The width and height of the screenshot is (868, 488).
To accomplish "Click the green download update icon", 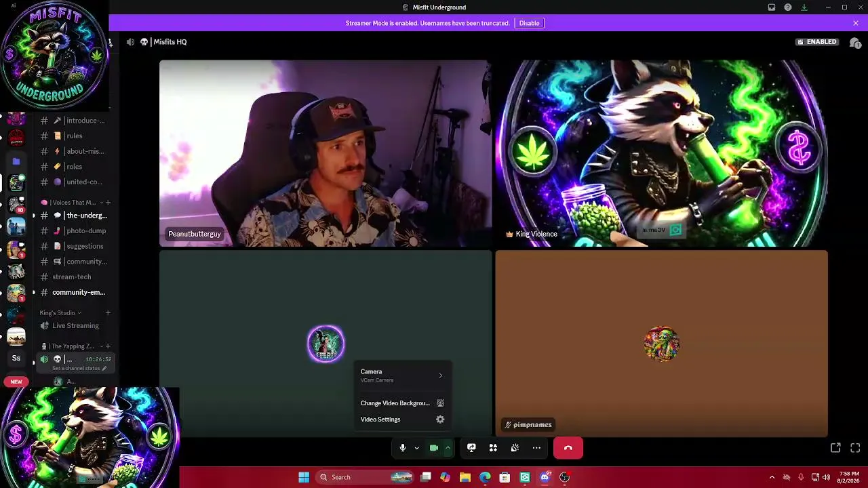I will [804, 7].
